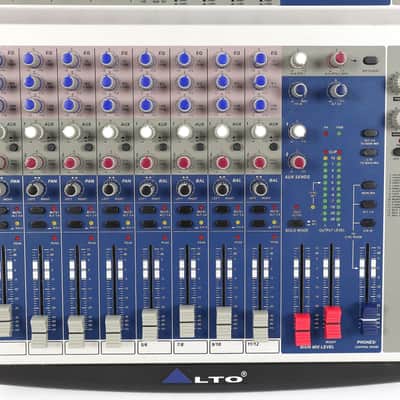400x400 pixels.
Task: Turn red AUX knob on channel 7/8
Action: click(184, 162)
